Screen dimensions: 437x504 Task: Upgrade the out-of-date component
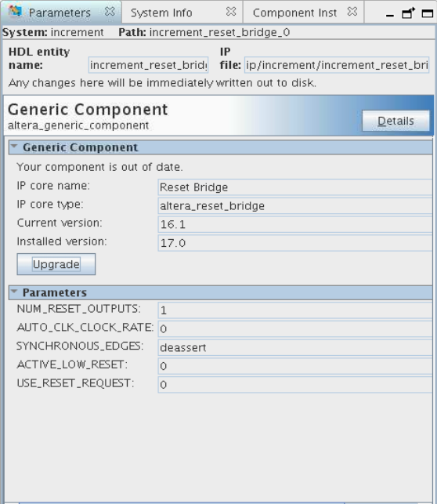[x=56, y=264]
